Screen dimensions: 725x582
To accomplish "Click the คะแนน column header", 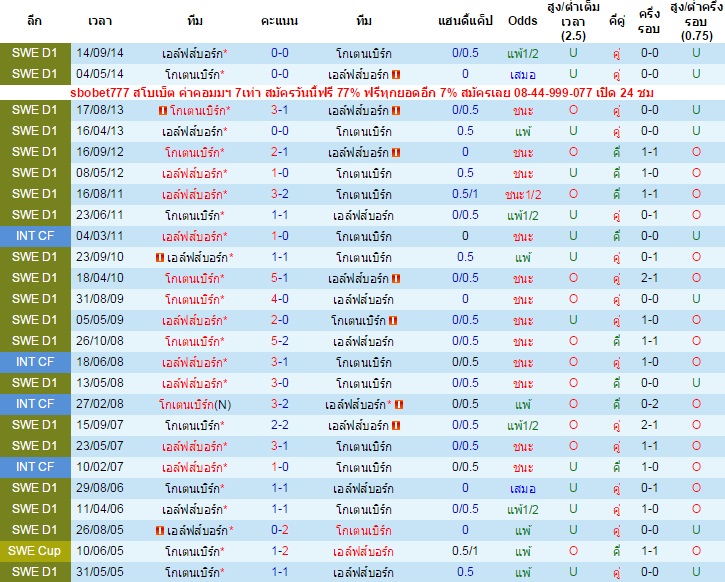I will click(279, 21).
